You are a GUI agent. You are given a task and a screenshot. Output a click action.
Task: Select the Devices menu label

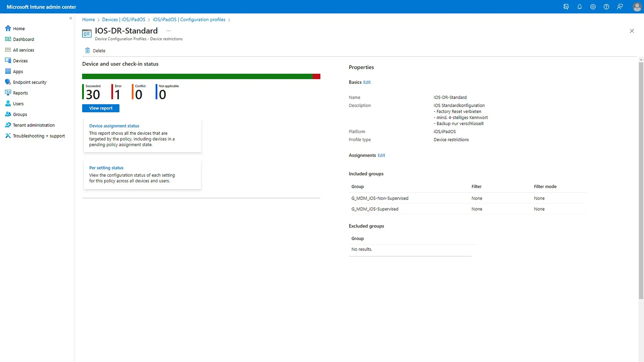click(x=20, y=61)
